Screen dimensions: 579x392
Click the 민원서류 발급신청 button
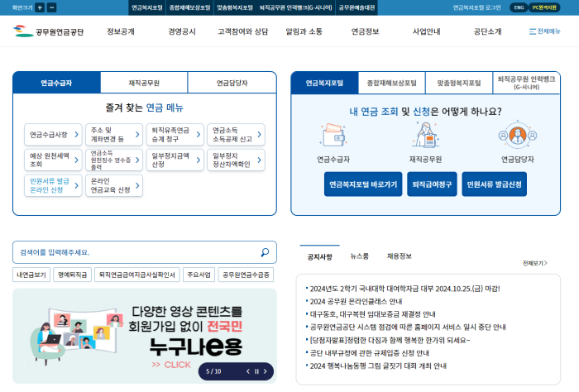coord(494,184)
